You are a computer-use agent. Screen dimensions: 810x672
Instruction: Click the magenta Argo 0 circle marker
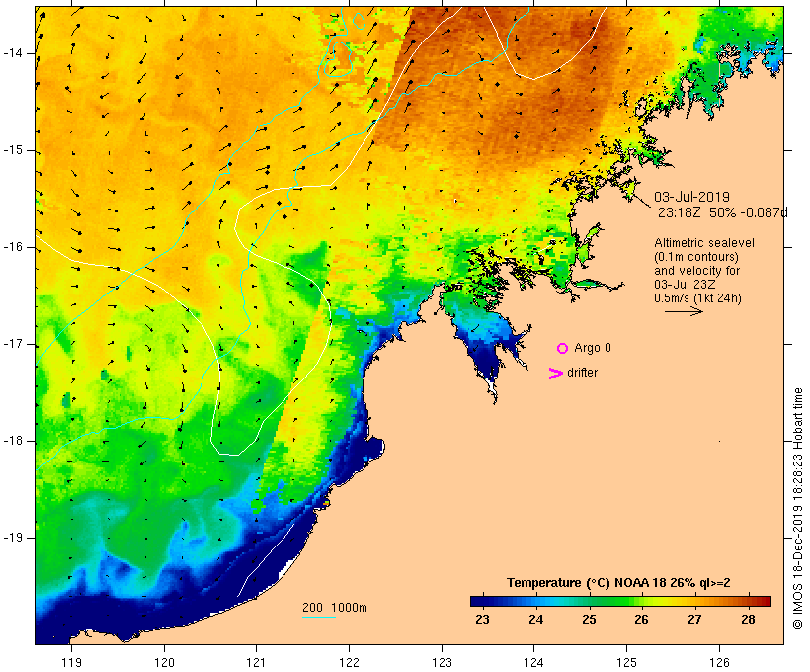coord(563,349)
